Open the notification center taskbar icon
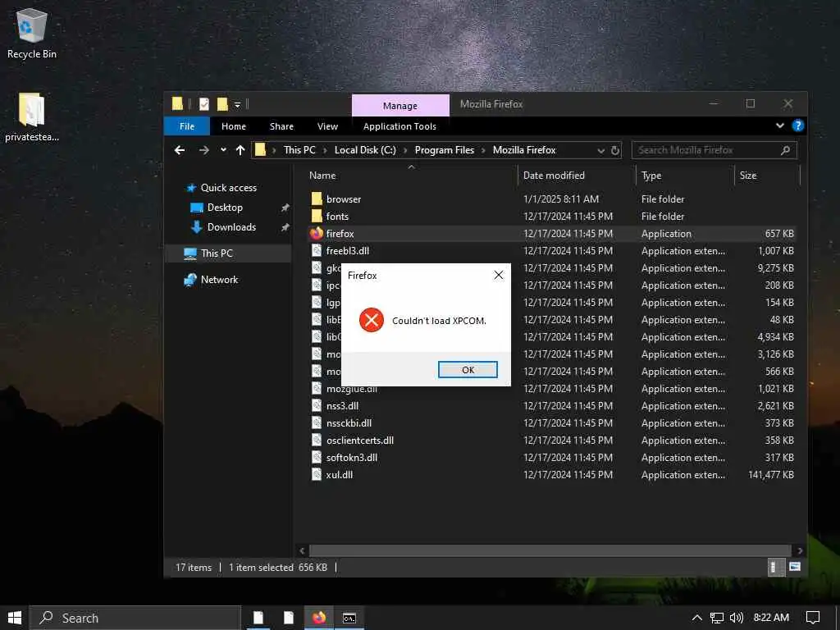Viewport: 840px width, 630px height. 813,618
